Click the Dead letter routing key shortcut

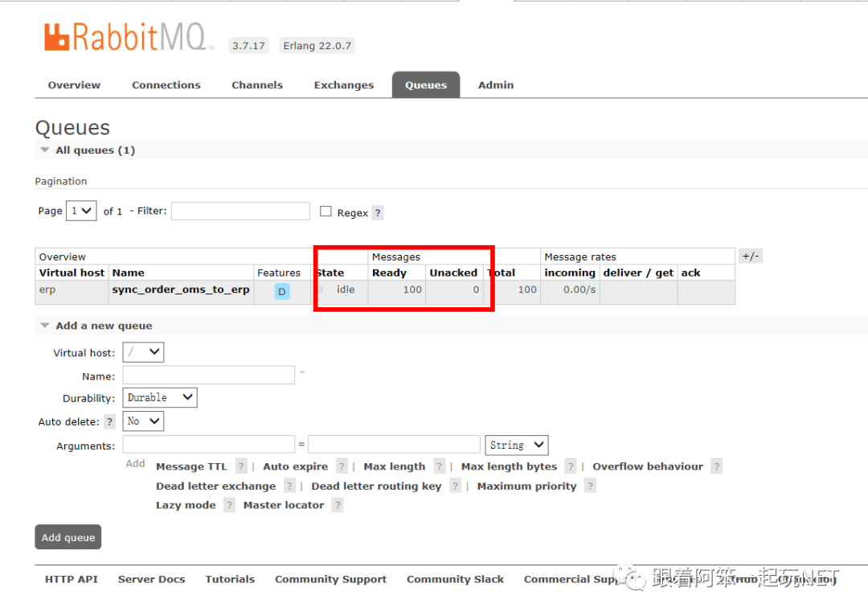[x=376, y=486]
